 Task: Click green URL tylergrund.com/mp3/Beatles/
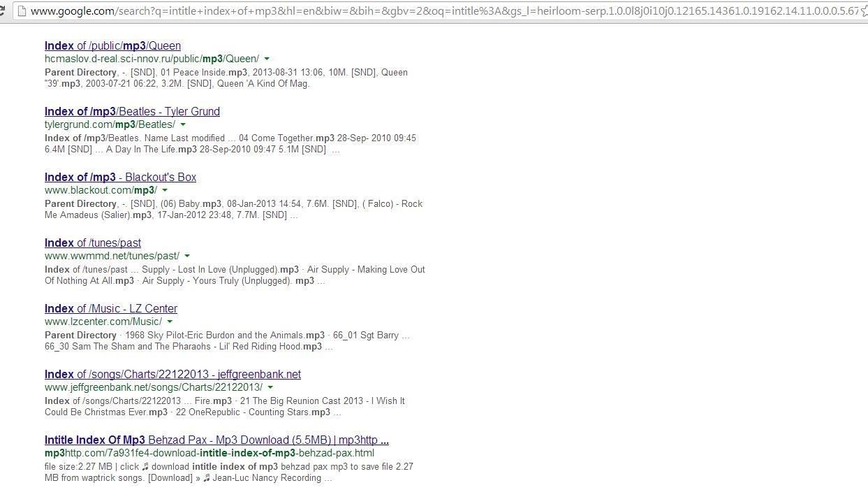[x=110, y=124]
